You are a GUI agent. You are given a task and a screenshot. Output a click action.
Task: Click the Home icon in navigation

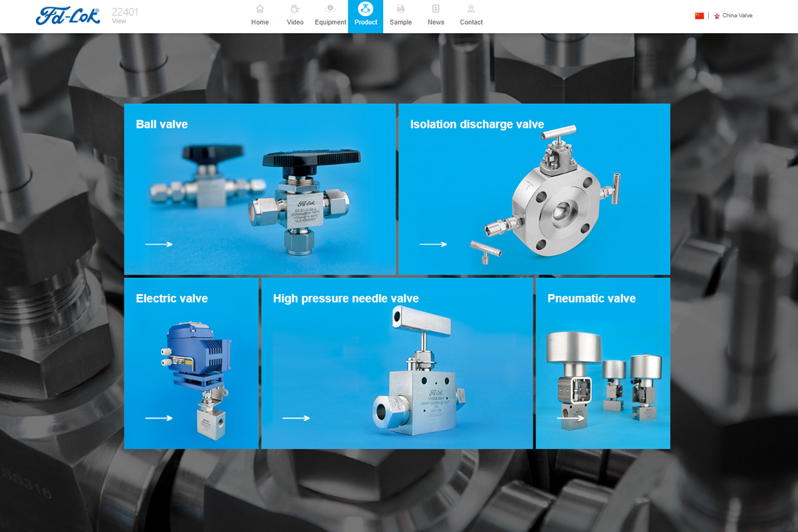260,9
